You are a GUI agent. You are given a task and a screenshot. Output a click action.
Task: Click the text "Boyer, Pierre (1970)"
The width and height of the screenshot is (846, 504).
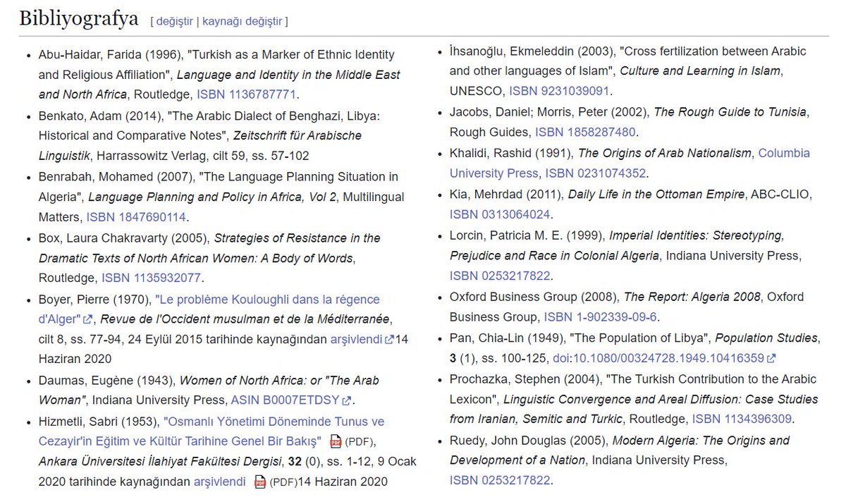(x=94, y=300)
